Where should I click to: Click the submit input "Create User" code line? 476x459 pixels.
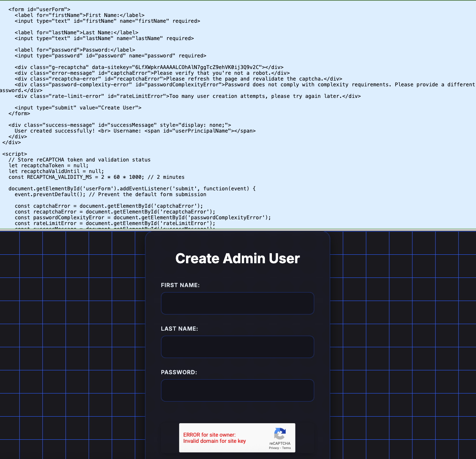click(78, 108)
